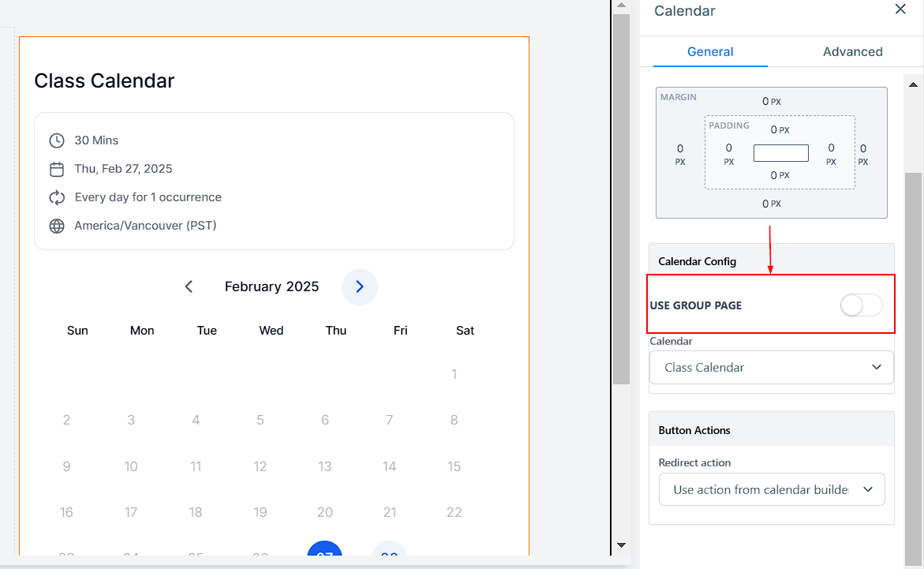Expand the Redirect action dropdown
Screen dimensions: 924x569
point(771,489)
